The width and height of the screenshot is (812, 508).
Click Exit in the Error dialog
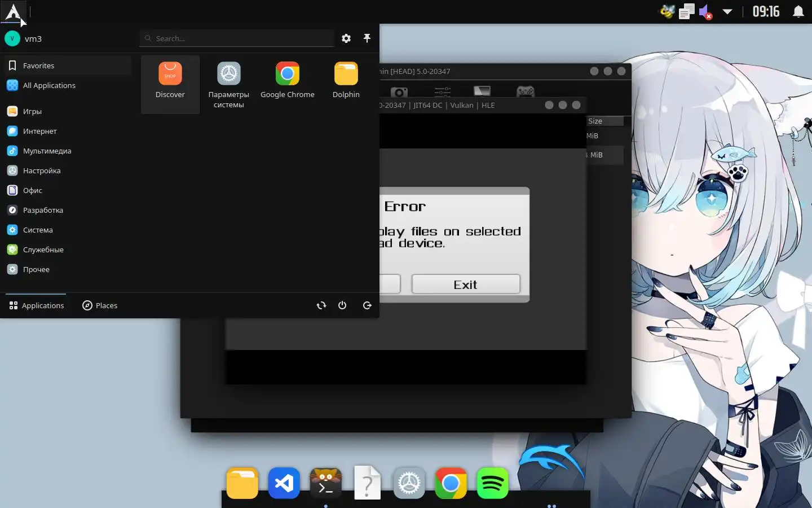point(466,284)
